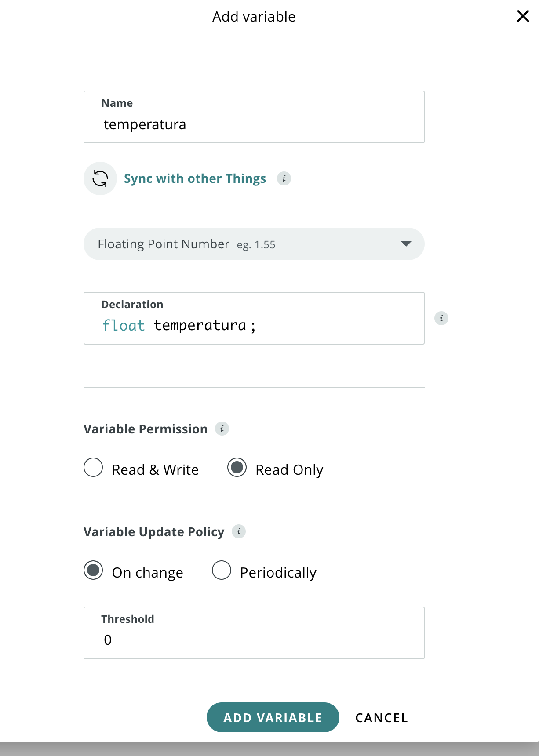Open Variable Update Policy info icon
This screenshot has width=539, height=756.
[239, 531]
